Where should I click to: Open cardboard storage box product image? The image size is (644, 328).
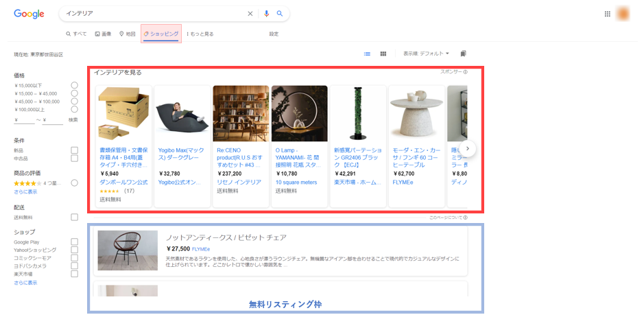tap(123, 113)
